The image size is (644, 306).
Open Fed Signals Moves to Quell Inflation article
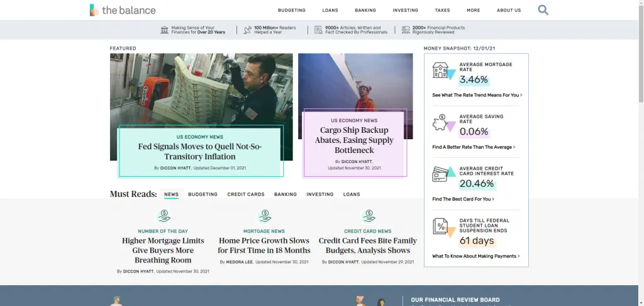pos(200,152)
